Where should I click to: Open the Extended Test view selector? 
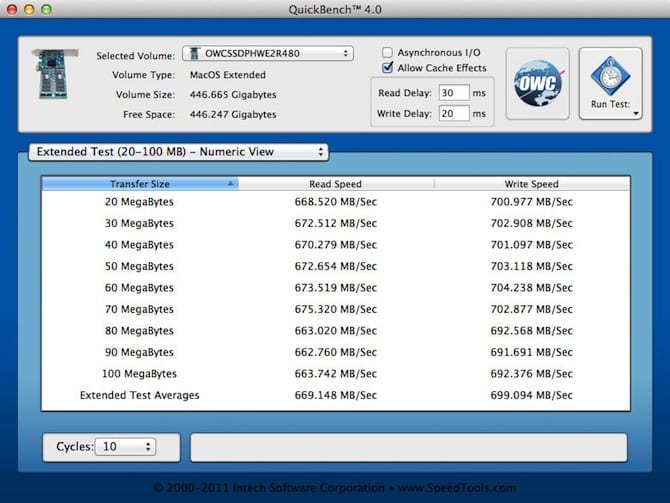click(177, 152)
